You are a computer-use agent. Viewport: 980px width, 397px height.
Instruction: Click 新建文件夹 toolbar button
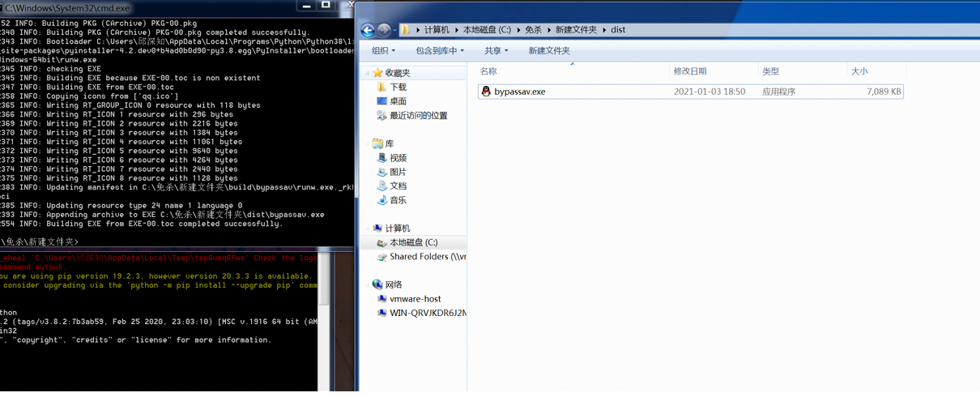pyautogui.click(x=549, y=51)
